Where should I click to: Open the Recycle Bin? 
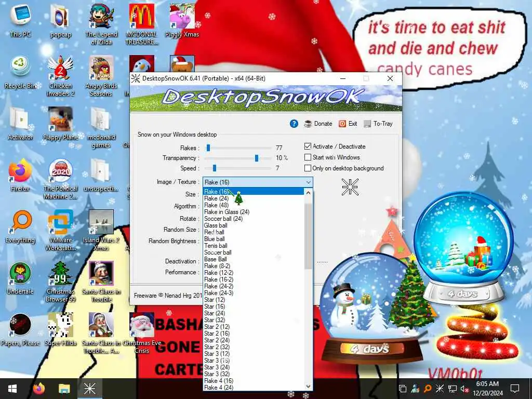(20, 72)
